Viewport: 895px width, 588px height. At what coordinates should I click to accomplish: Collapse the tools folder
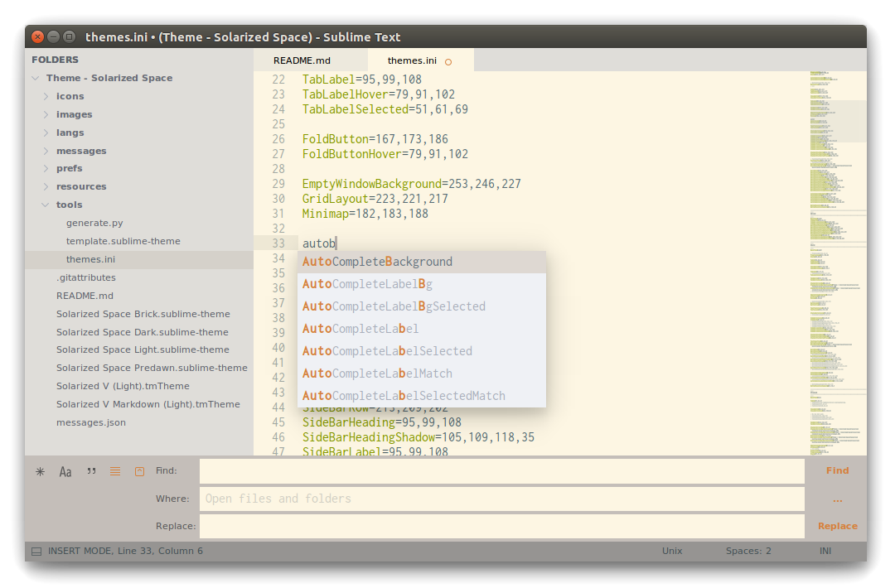tap(46, 205)
